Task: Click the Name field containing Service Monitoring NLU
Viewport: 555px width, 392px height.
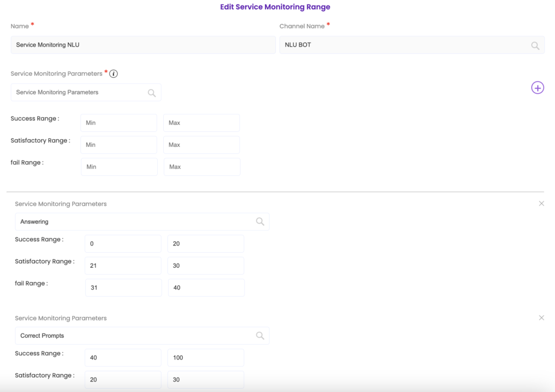Action: click(143, 45)
